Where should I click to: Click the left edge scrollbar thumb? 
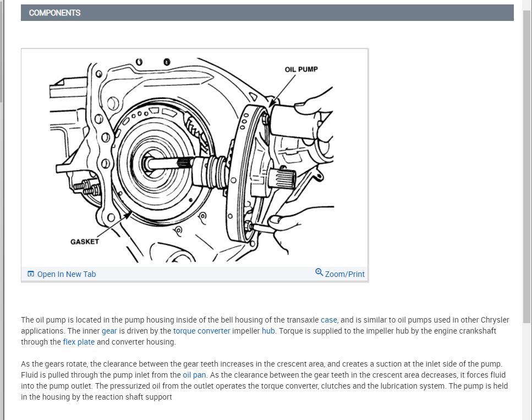(x=2, y=52)
